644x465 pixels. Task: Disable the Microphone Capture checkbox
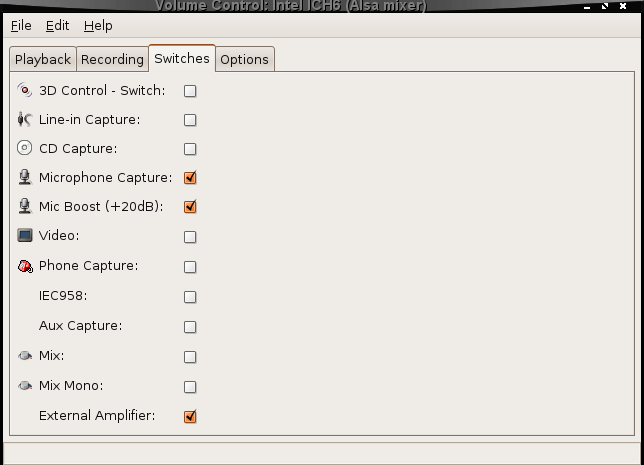click(x=190, y=177)
